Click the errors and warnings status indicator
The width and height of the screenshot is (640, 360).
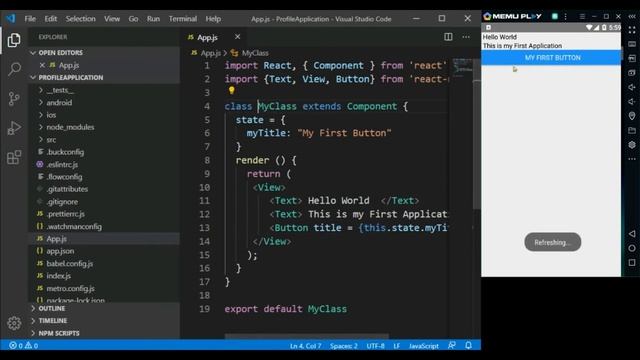pyautogui.click(x=24, y=346)
